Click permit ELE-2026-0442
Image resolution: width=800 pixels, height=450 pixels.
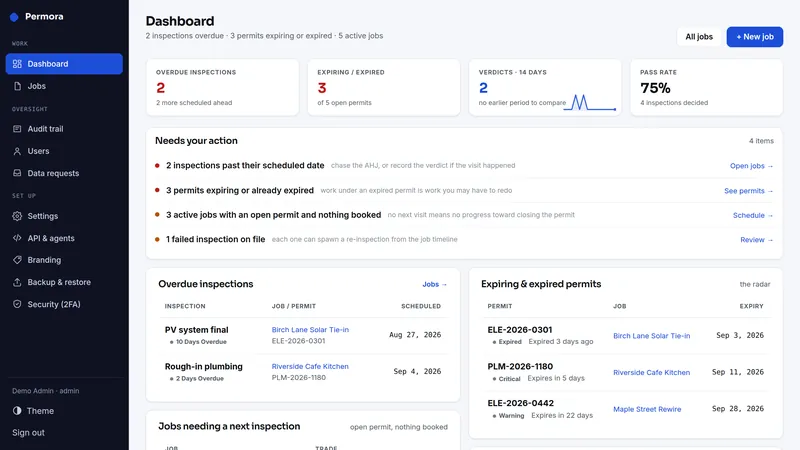(x=520, y=403)
